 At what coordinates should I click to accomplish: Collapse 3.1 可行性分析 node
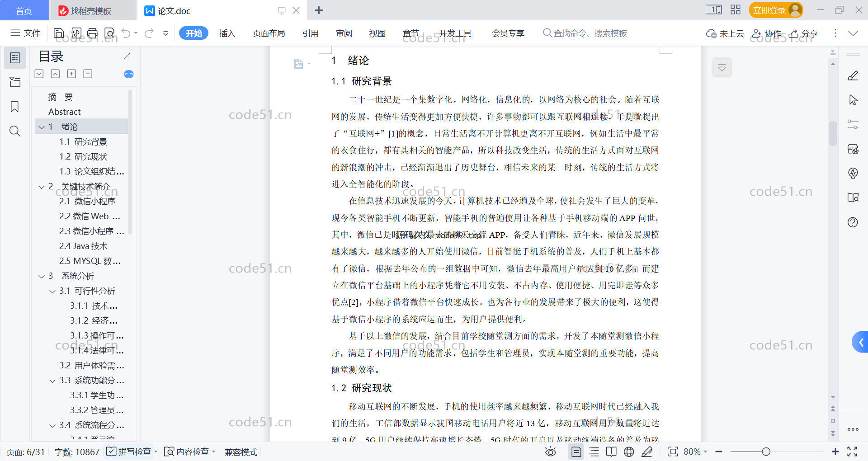coord(52,291)
